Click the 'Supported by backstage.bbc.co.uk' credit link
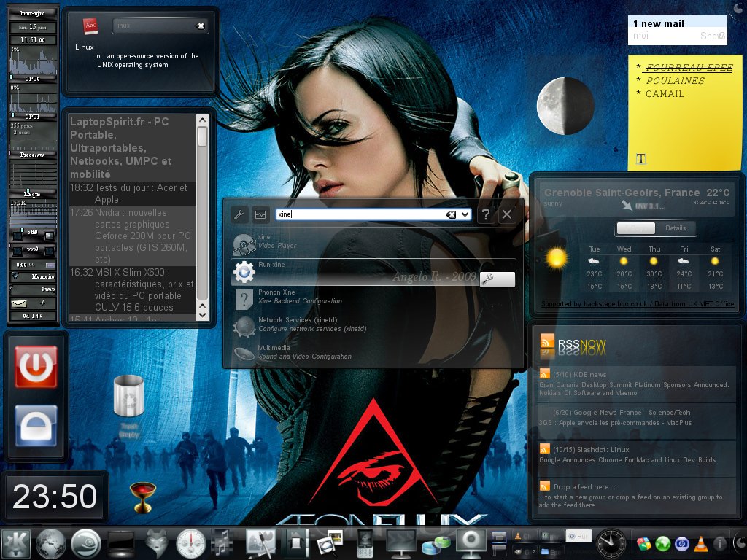This screenshot has width=747, height=560. point(638,304)
